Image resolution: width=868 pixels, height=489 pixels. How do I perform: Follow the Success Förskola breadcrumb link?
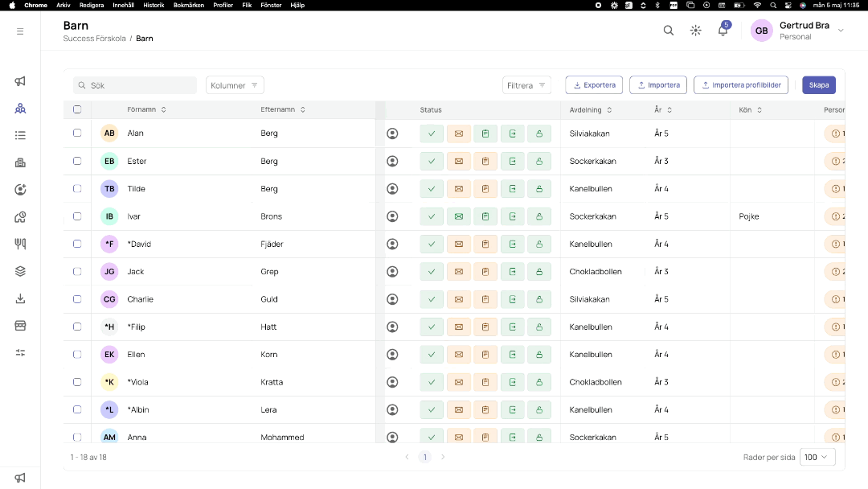tap(94, 39)
